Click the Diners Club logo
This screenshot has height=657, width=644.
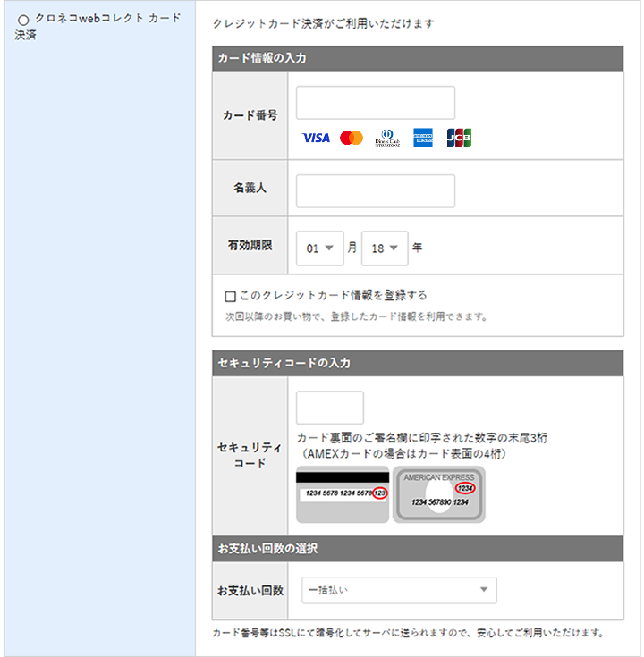pos(387,138)
